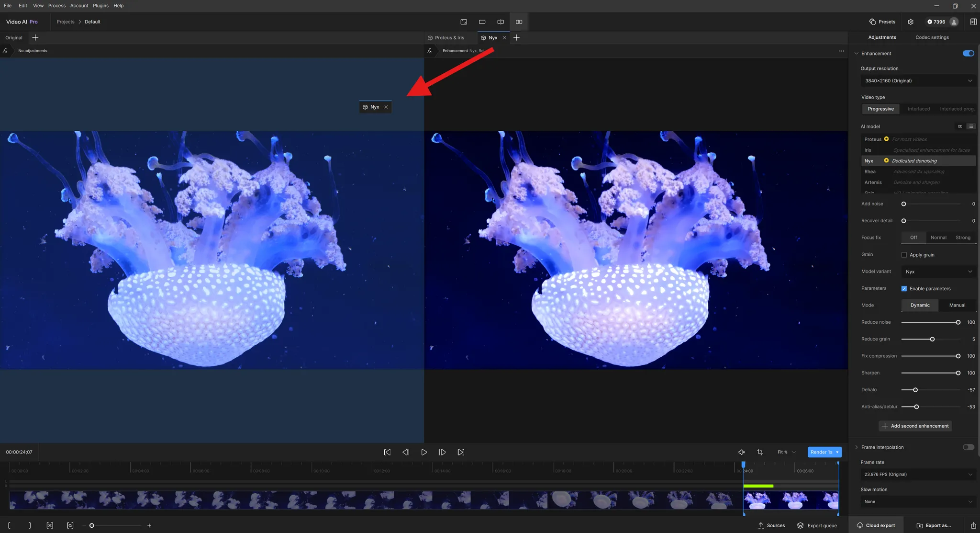Click the crop tool icon
Screen dimensions: 980x533
point(760,452)
